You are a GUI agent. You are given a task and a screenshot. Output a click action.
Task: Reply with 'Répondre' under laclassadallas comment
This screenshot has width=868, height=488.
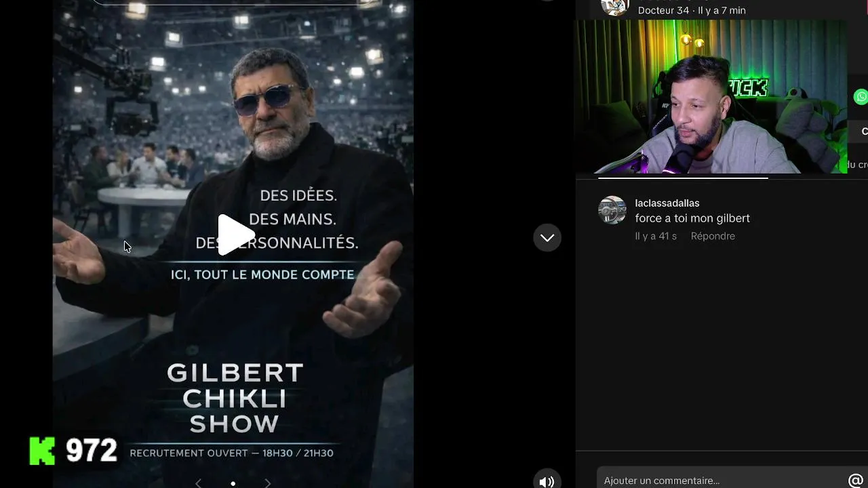713,236
